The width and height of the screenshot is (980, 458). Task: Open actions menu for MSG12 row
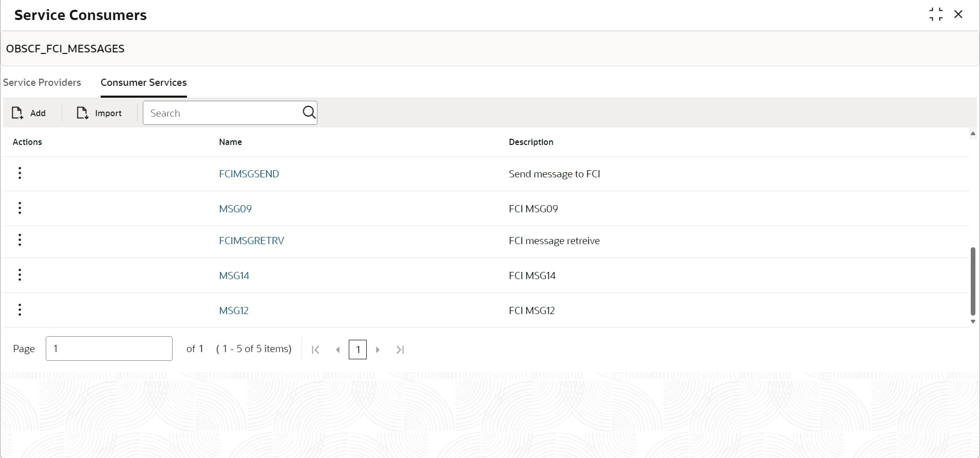20,310
